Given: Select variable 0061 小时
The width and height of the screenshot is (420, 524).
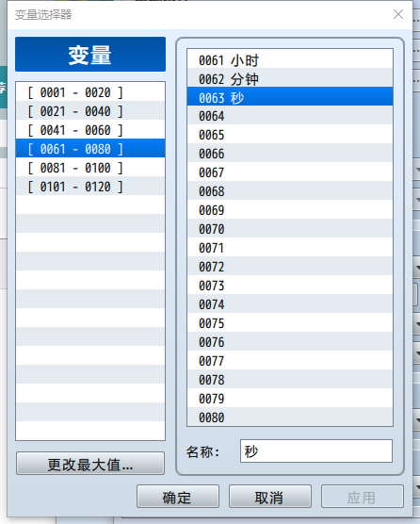Looking at the screenshot, I should click(x=290, y=59).
